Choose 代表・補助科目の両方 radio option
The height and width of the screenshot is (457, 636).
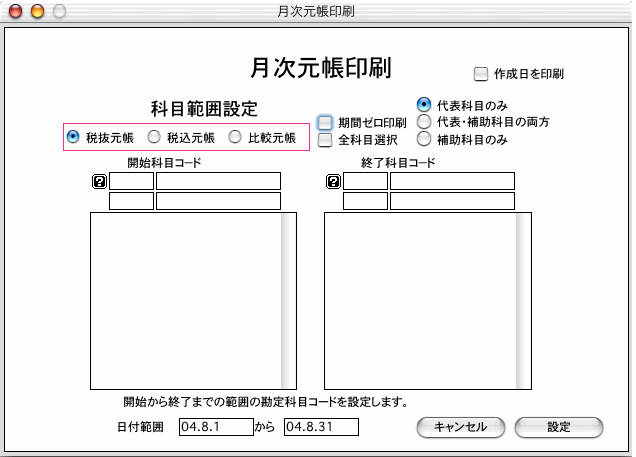click(424, 122)
